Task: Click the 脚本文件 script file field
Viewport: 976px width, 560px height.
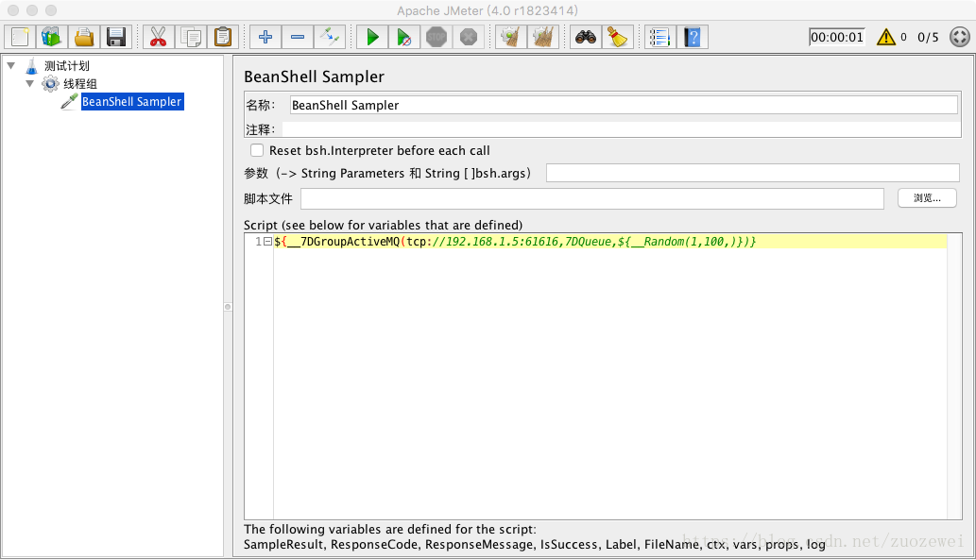Action: 592,198
